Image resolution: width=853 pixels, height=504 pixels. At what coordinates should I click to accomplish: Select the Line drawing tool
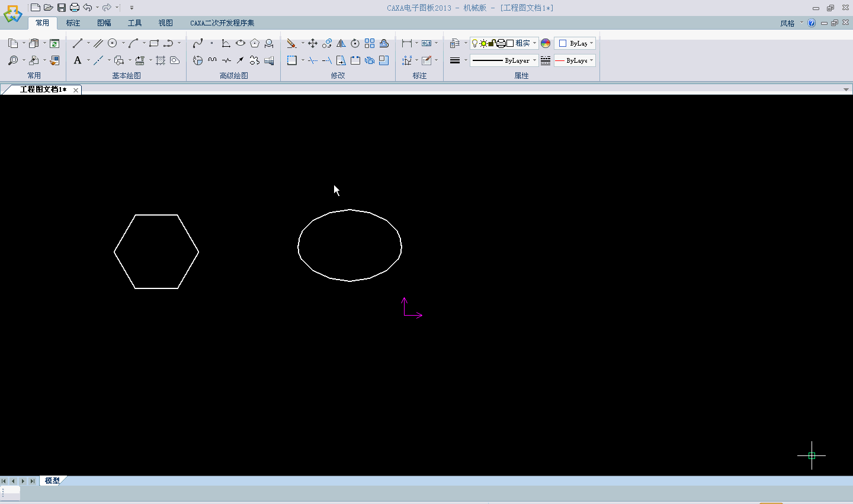pos(78,43)
